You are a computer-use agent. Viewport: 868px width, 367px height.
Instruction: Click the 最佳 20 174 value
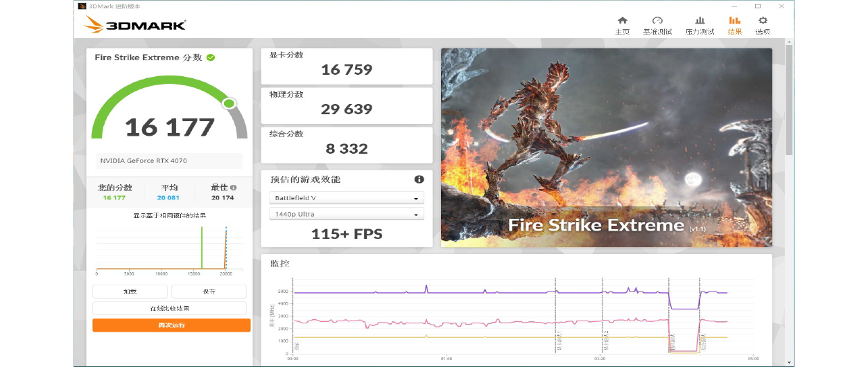223,198
